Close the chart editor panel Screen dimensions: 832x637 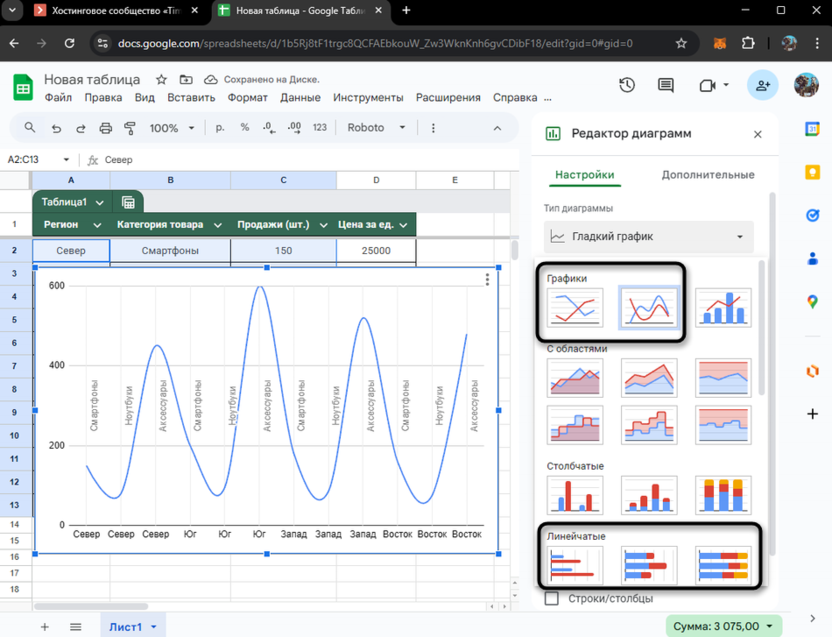tap(757, 134)
